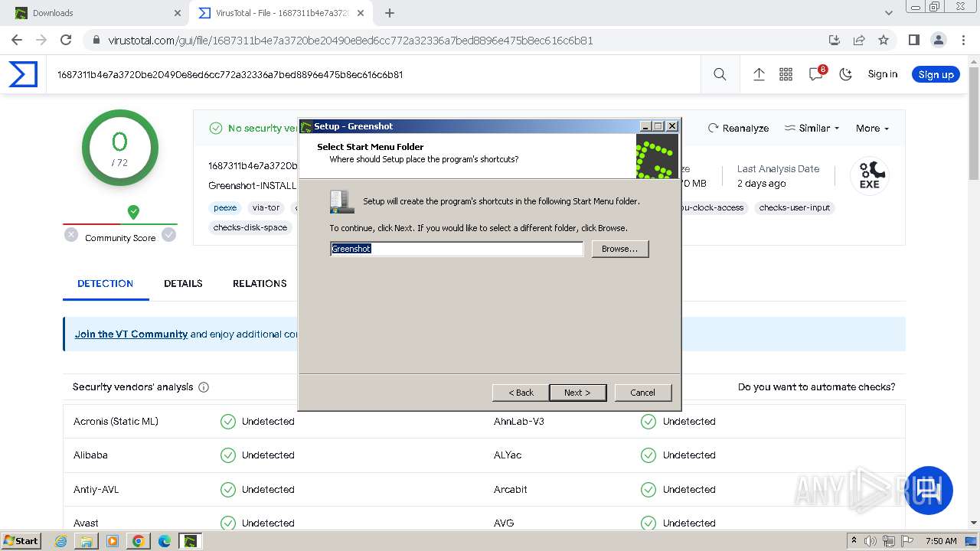
Task: Click the taskbar clock showing 7:50 AM
Action: [x=941, y=541]
